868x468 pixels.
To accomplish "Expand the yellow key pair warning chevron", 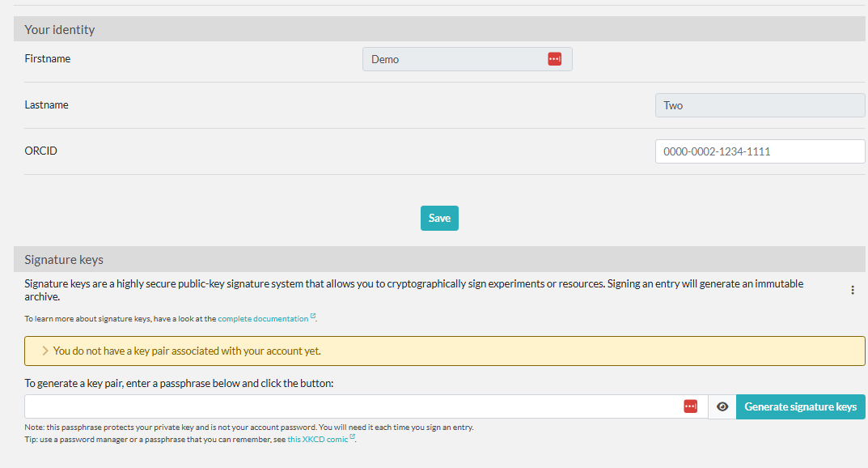I will 45,351.
